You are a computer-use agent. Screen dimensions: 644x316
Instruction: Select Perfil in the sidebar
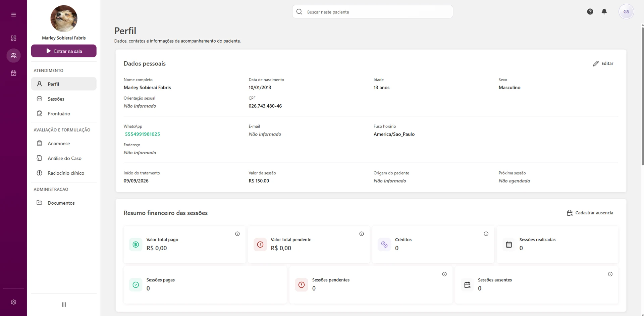tap(64, 84)
